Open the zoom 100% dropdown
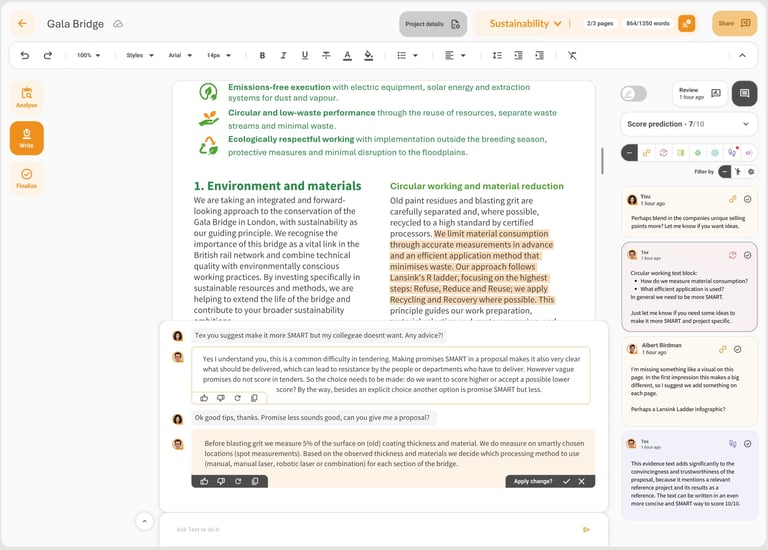The height and width of the screenshot is (550, 768). pos(88,55)
